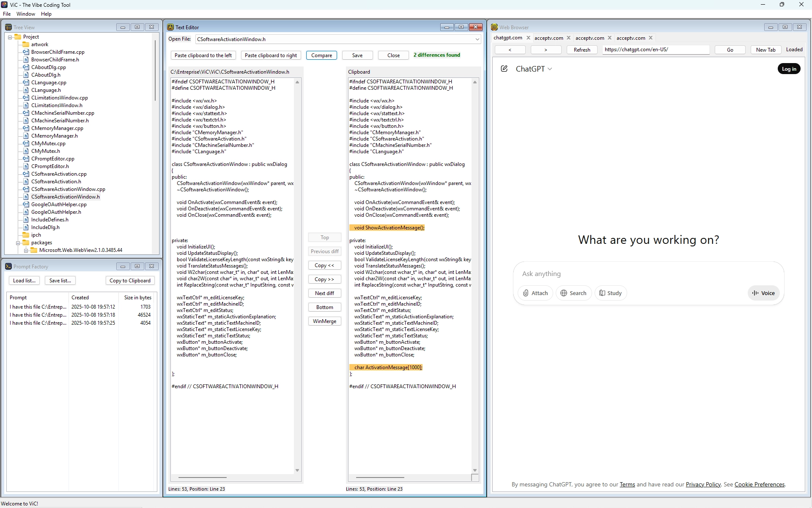Open the CMyMutex.cpp file icon in the tree

coord(26,144)
